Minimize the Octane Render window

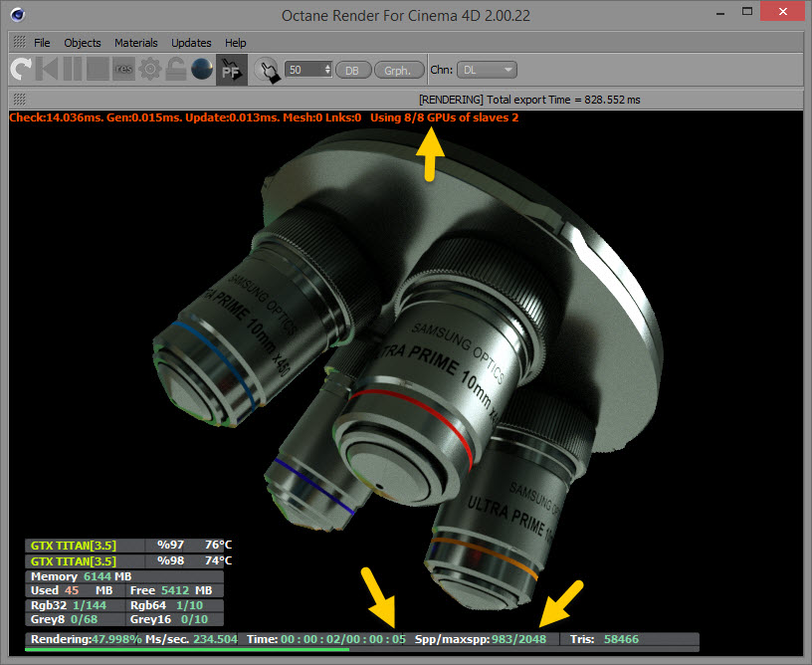pos(720,13)
